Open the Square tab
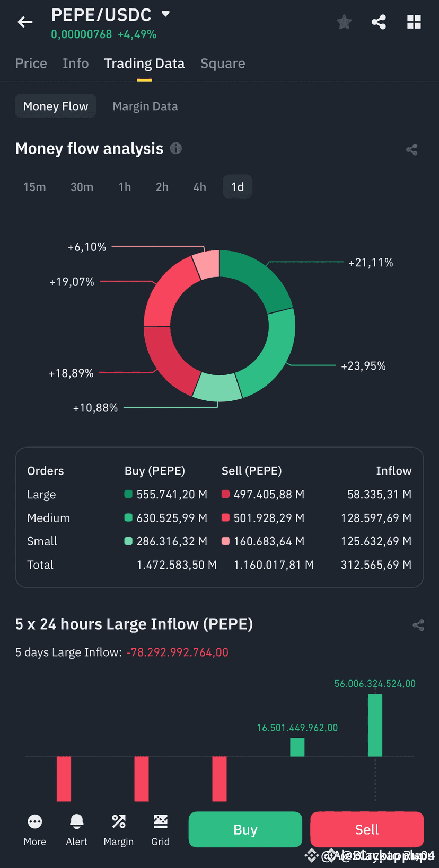The width and height of the screenshot is (439, 868). coord(222,63)
